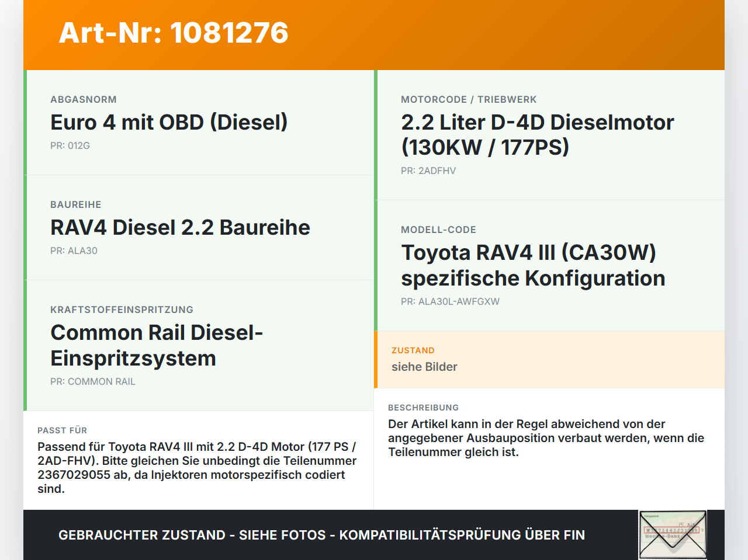Select 'Euro 4 mit OBD (Diesel)' value
748x560 pixels.
169,122
